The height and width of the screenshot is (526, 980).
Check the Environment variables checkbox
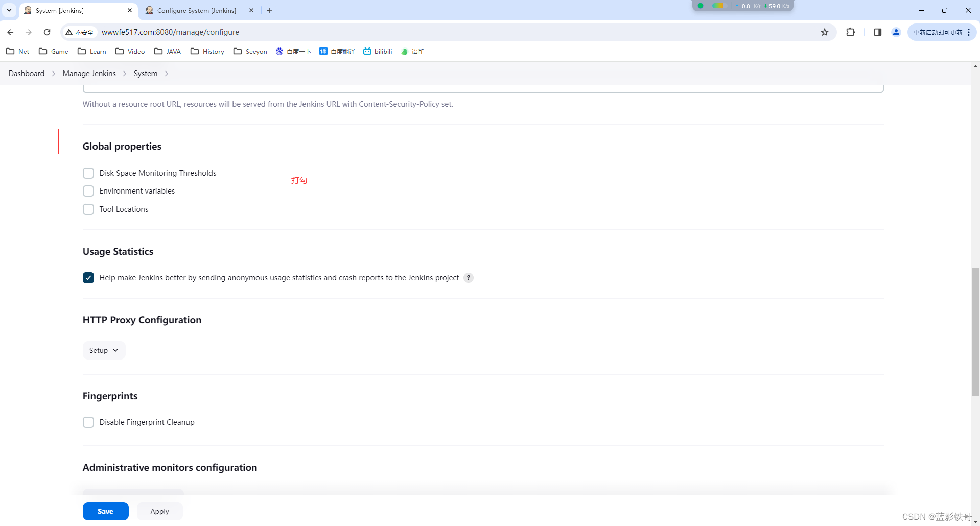click(x=88, y=191)
